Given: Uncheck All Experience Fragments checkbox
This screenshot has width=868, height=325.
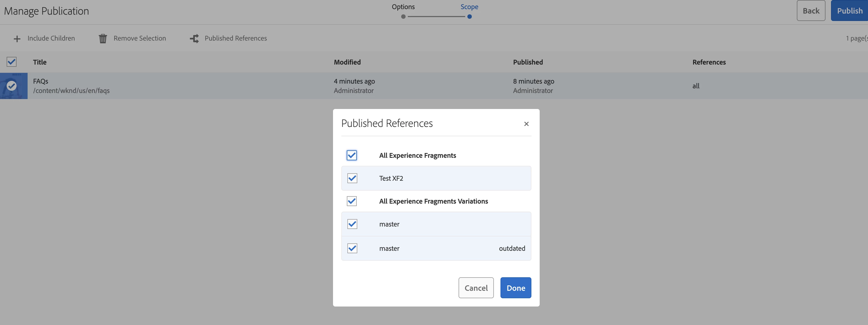Looking at the screenshot, I should [x=352, y=155].
